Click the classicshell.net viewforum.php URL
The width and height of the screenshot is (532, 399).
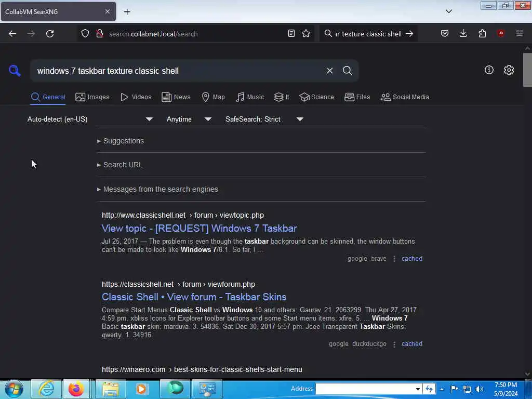[179, 284]
